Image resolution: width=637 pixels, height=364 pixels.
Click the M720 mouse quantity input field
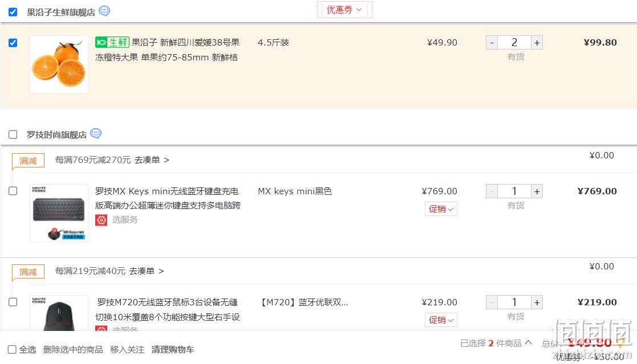pos(514,302)
